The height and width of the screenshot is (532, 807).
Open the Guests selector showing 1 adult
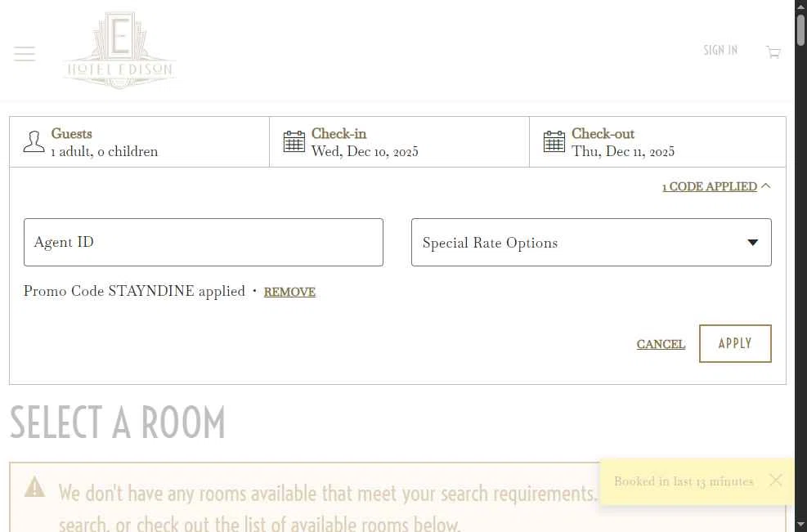click(x=139, y=142)
